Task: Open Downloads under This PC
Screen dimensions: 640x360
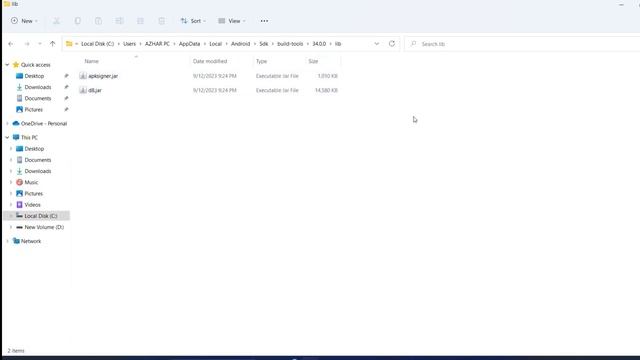Action: click(38, 171)
